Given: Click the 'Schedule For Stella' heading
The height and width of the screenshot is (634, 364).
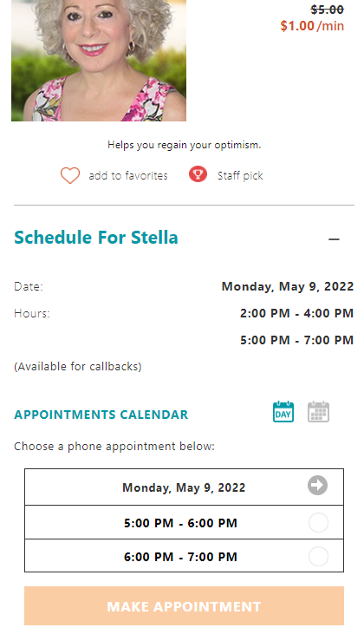Looking at the screenshot, I should pos(96,238).
